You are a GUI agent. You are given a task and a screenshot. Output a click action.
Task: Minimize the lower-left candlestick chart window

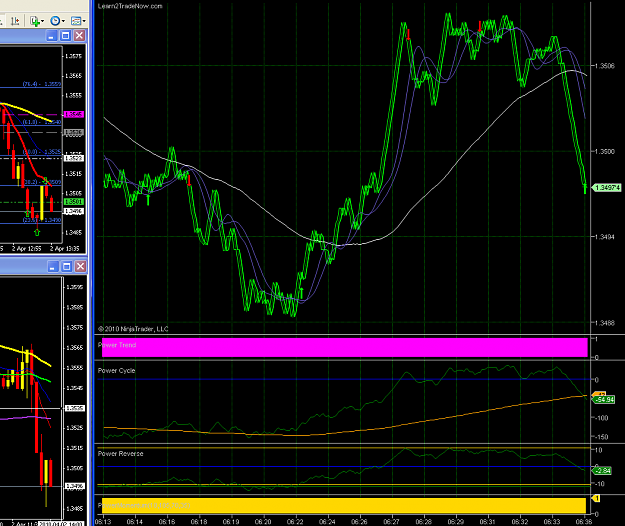tap(53, 266)
